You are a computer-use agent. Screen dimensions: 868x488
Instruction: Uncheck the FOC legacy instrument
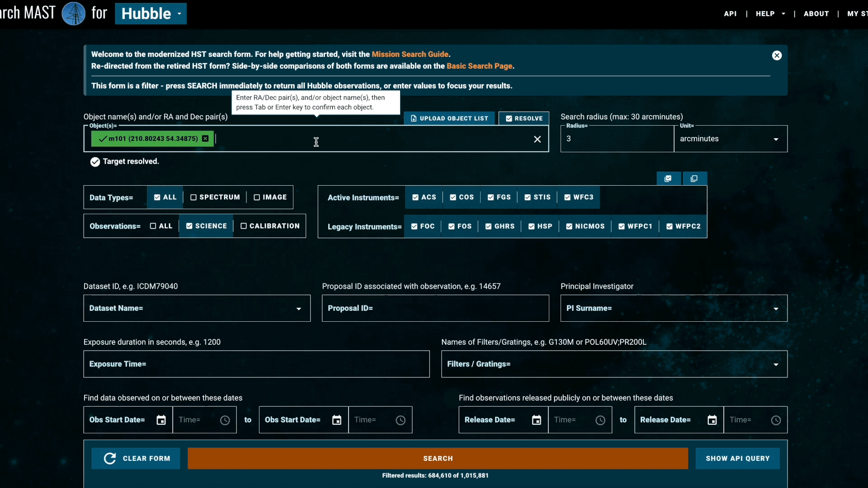(423, 226)
